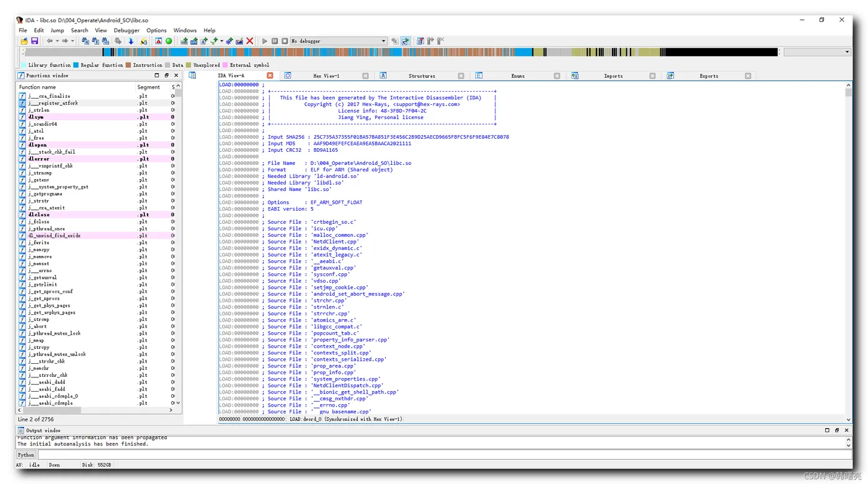Click the navigation band overview bar

pyautogui.click(x=401, y=52)
